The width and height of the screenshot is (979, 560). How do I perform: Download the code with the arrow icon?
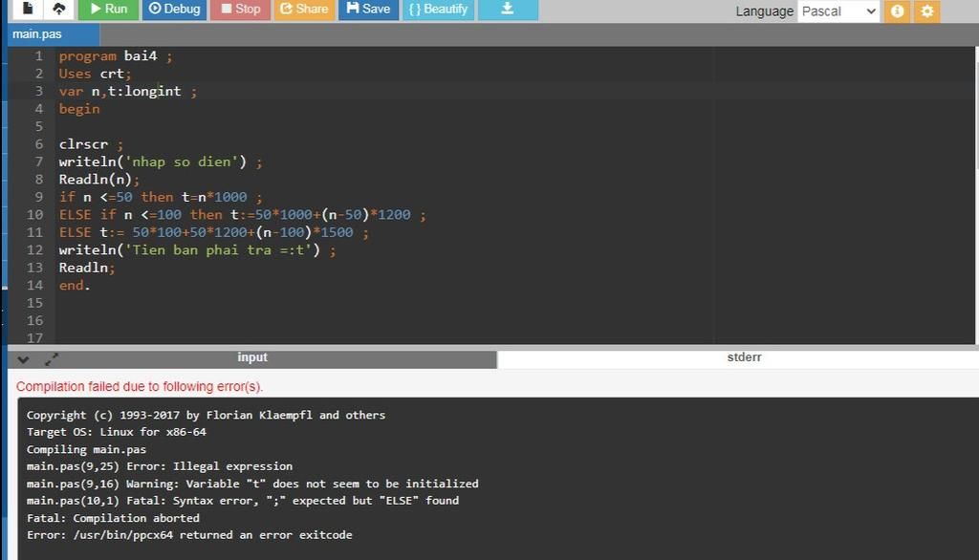coord(507,9)
